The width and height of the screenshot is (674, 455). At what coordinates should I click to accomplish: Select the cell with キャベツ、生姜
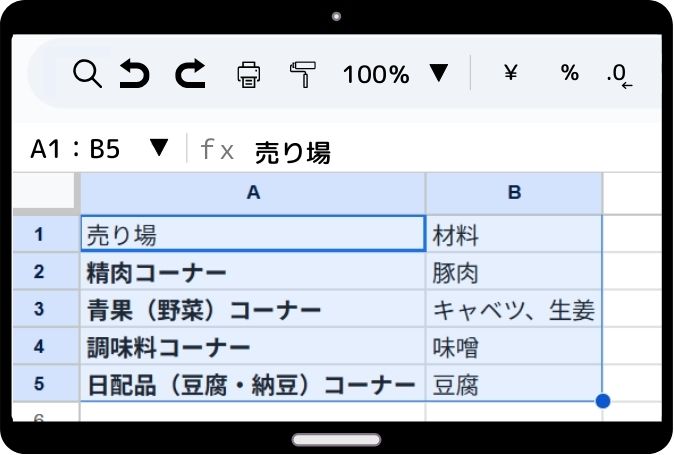click(514, 310)
